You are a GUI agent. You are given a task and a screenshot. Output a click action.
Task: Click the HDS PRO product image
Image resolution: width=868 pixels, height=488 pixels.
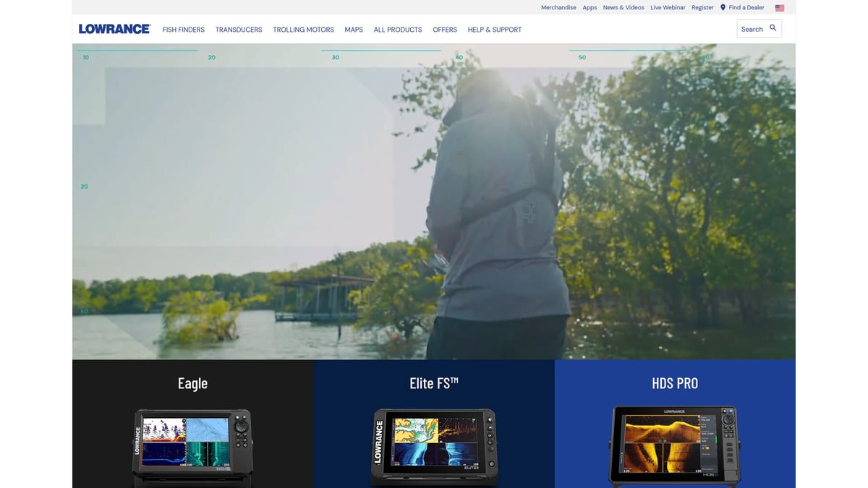pyautogui.click(x=674, y=442)
